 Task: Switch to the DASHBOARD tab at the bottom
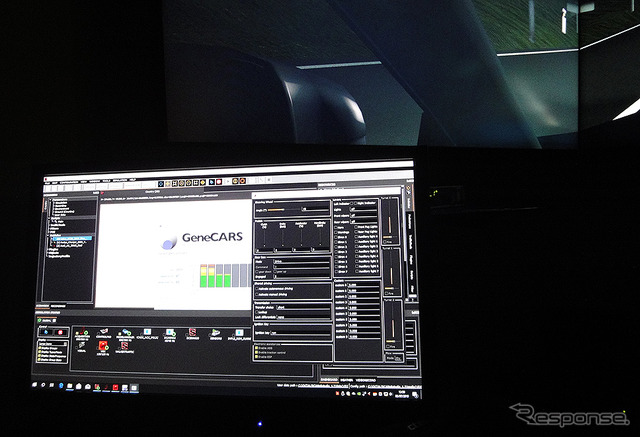tap(331, 379)
